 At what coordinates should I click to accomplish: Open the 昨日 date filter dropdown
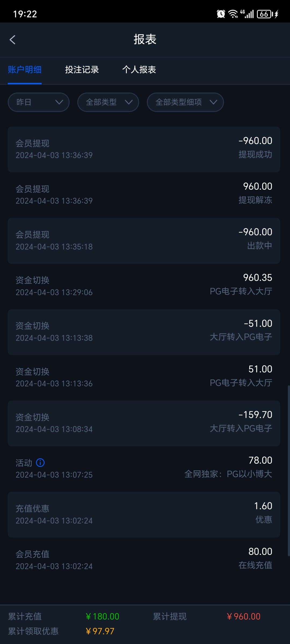click(39, 102)
